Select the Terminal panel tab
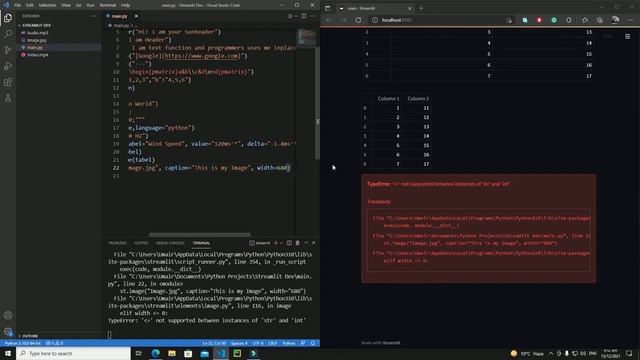The width and height of the screenshot is (640, 360). [201, 243]
